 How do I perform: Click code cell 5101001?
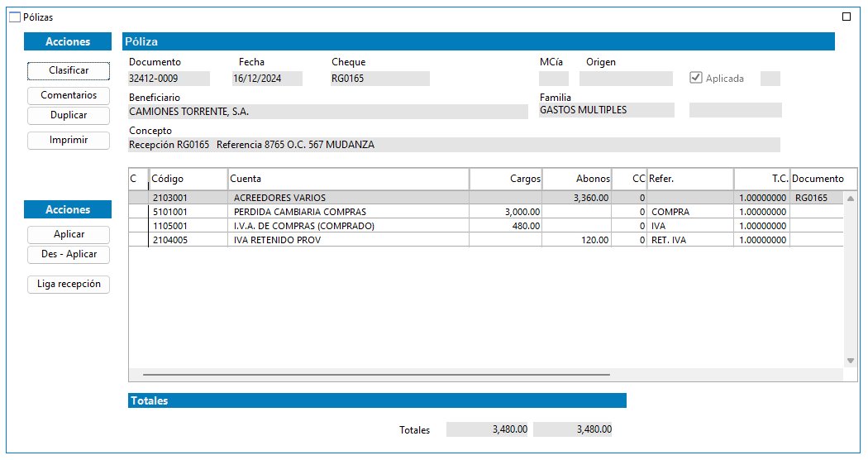coord(188,212)
